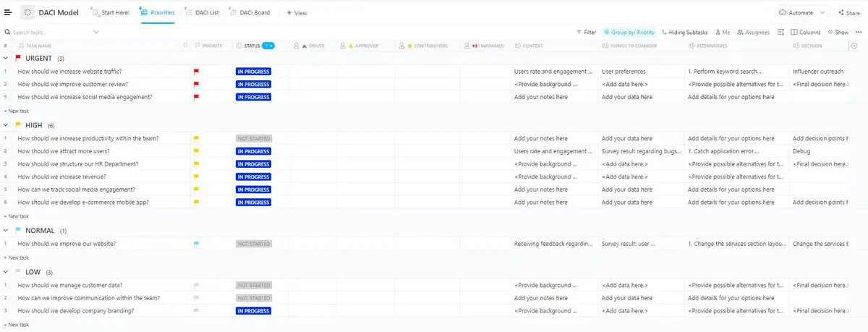Screen dimensions: 868x332
Task: Click the Automate robot icon
Action: (783, 12)
